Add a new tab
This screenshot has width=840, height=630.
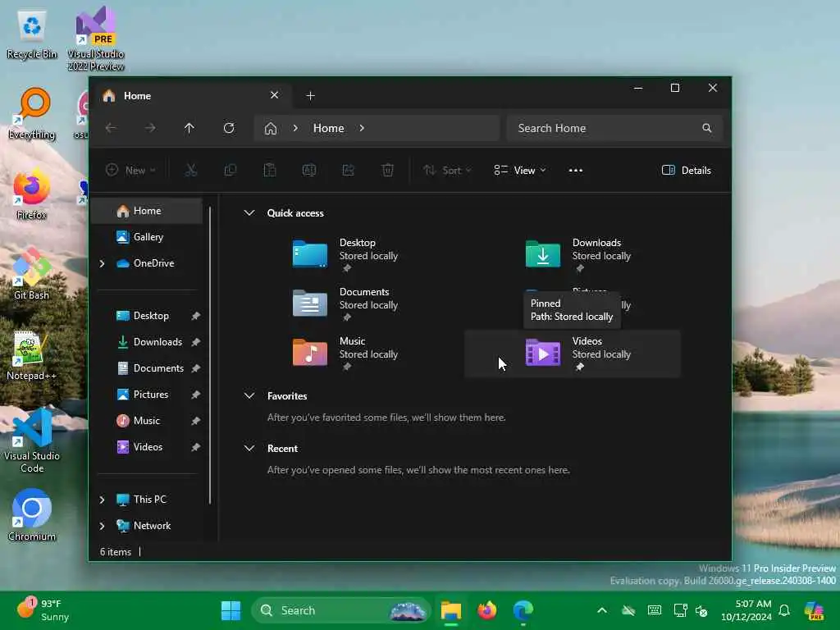point(310,96)
